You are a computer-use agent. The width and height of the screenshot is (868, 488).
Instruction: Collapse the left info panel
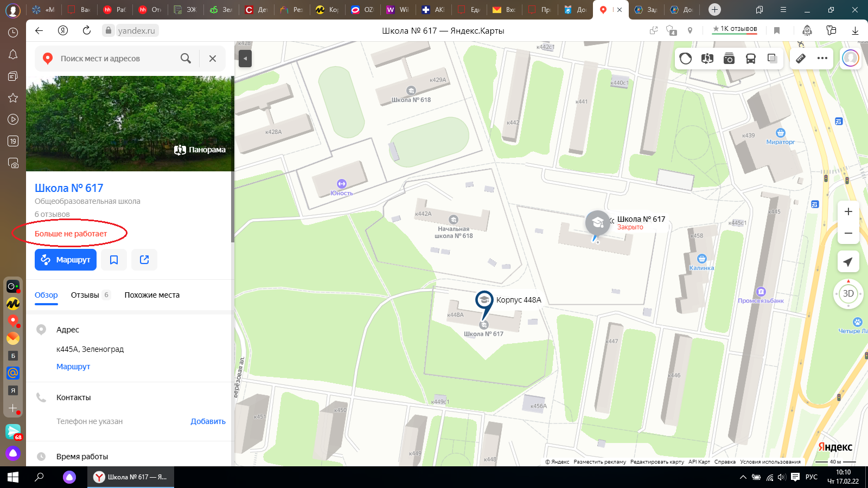pos(245,59)
